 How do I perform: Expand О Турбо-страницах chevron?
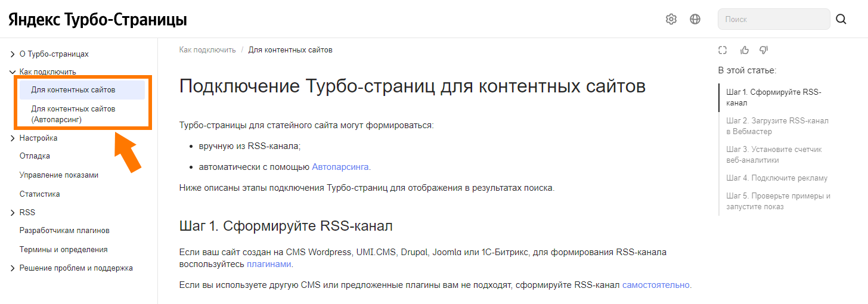pyautogui.click(x=13, y=54)
